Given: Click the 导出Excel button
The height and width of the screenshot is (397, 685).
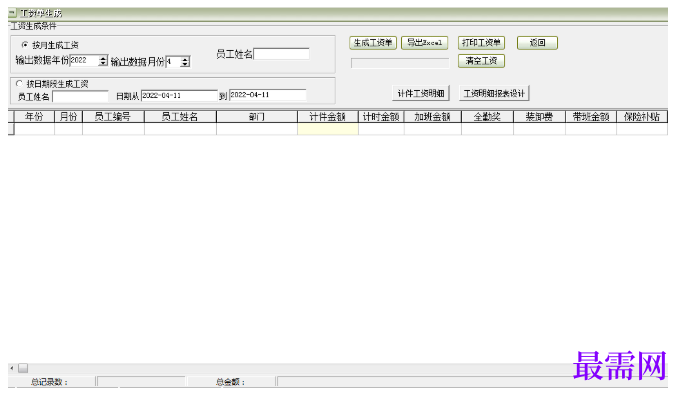Looking at the screenshot, I should [425, 43].
